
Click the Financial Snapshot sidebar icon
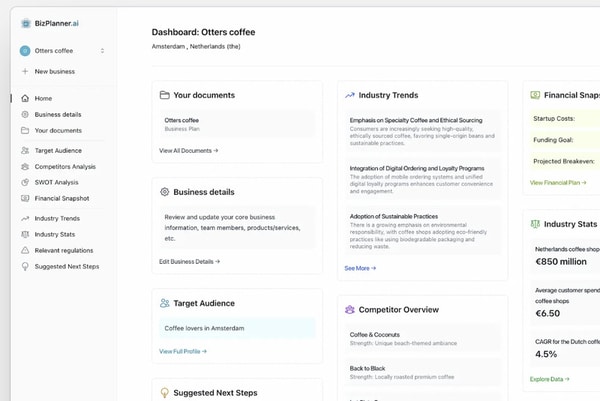point(25,199)
